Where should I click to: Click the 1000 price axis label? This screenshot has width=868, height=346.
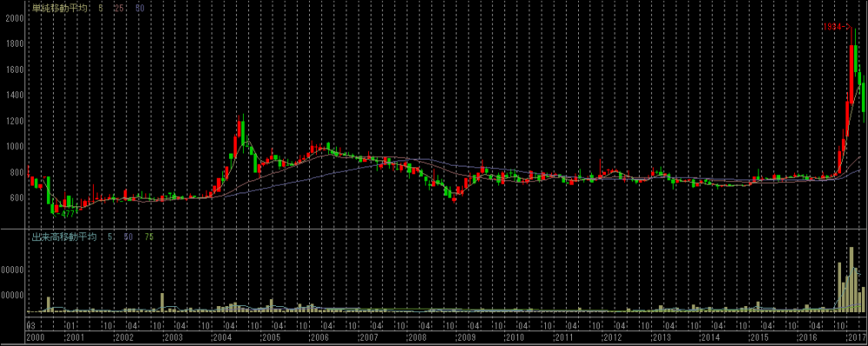13,147
